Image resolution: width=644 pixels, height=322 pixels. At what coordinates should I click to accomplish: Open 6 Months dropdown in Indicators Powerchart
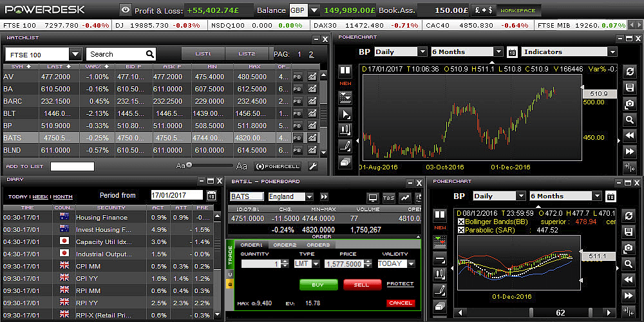pyautogui.click(x=498, y=52)
